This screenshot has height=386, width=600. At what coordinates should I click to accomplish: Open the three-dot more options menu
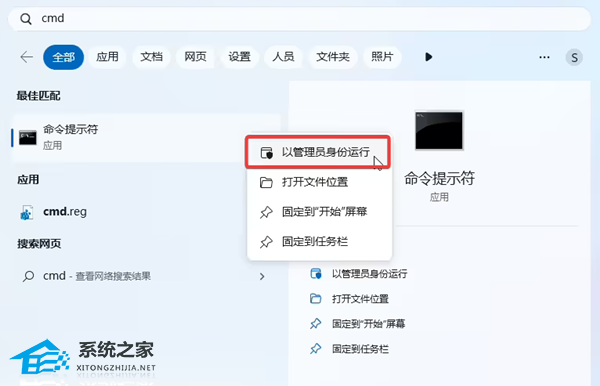(544, 57)
